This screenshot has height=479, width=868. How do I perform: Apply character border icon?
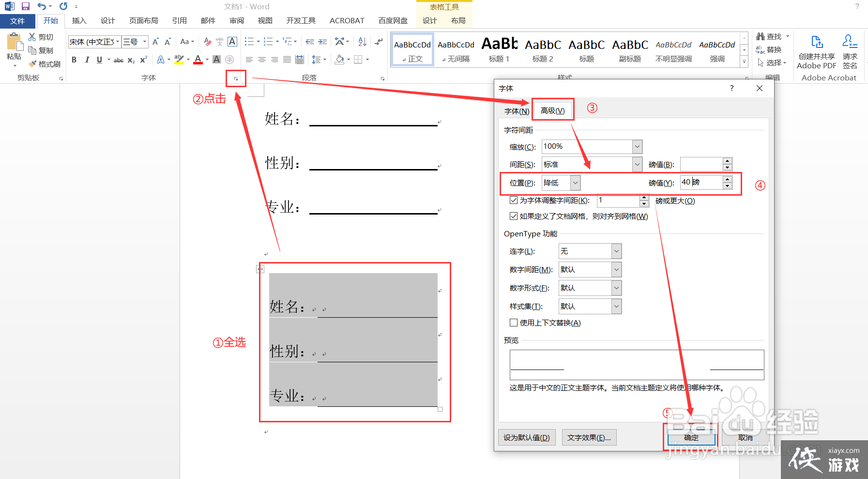pos(232,42)
